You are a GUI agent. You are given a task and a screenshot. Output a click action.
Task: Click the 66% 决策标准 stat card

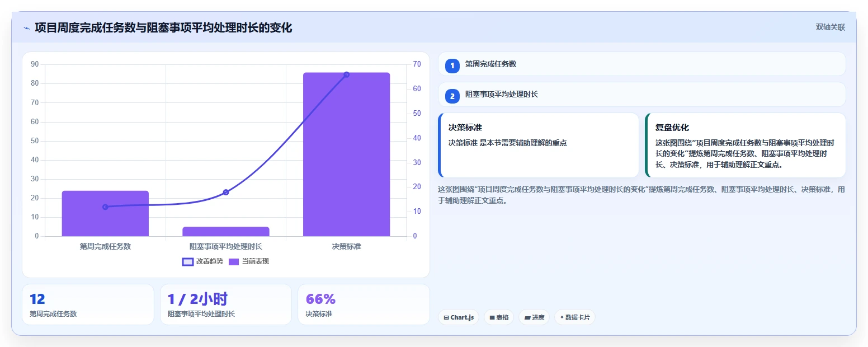pos(364,304)
